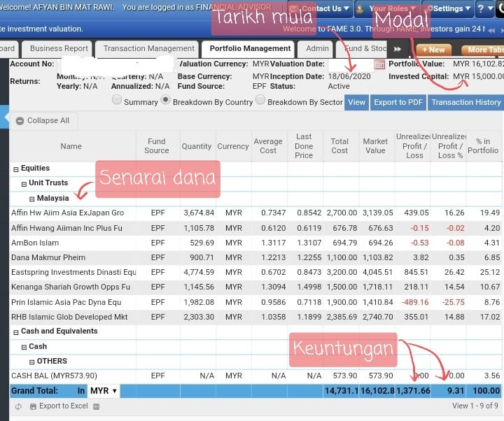Click the refresh icon below the table
504x421 pixels.
(x=18, y=406)
